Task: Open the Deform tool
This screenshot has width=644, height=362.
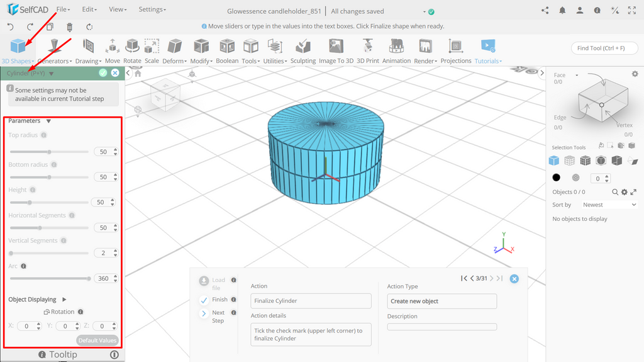Action: (x=175, y=51)
